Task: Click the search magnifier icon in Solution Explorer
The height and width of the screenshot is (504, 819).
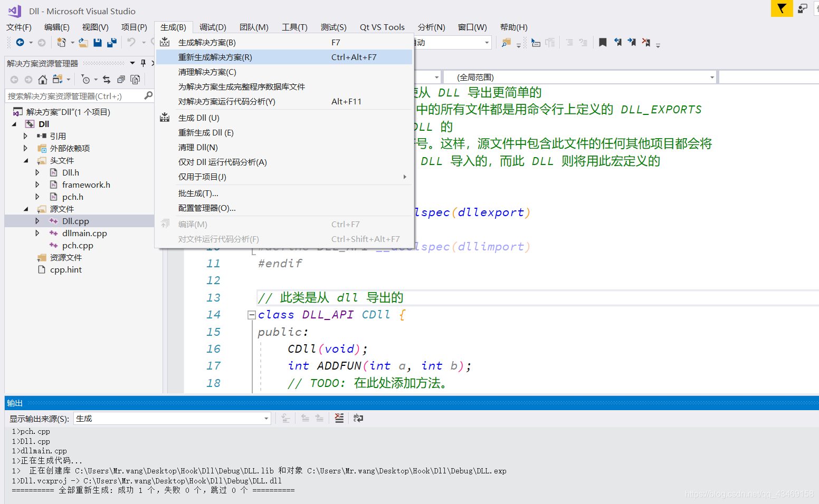Action: 148,95
